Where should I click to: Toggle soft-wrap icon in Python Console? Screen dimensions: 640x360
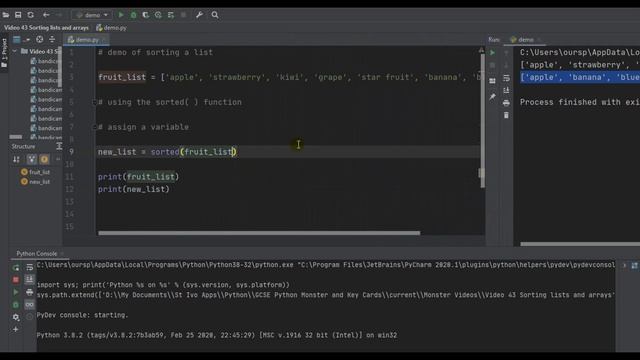point(29,267)
